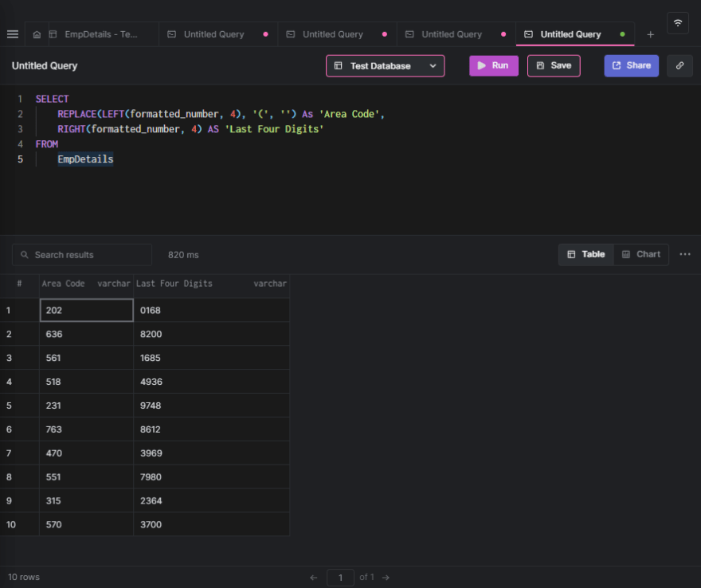The width and height of the screenshot is (701, 588).
Task: Switch to Table view
Action: click(586, 254)
